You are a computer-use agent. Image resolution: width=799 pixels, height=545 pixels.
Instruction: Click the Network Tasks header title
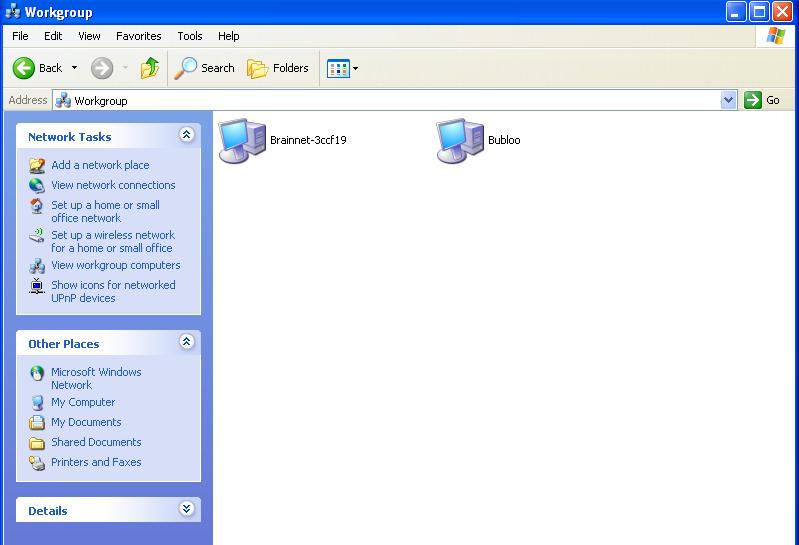[x=70, y=137]
